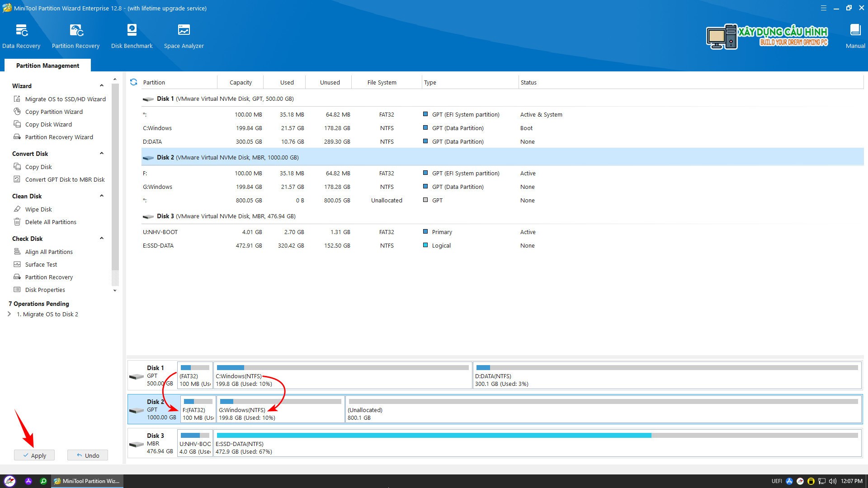Open the Manual
868x488 pixels.
(x=855, y=36)
